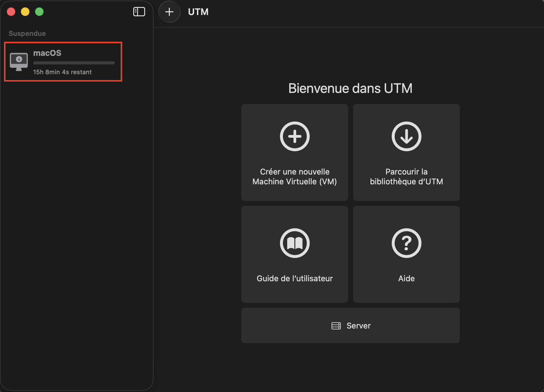Click the 'Bienvenue dans UTM' heading
Screen dimensions: 544x392
[x=350, y=88]
